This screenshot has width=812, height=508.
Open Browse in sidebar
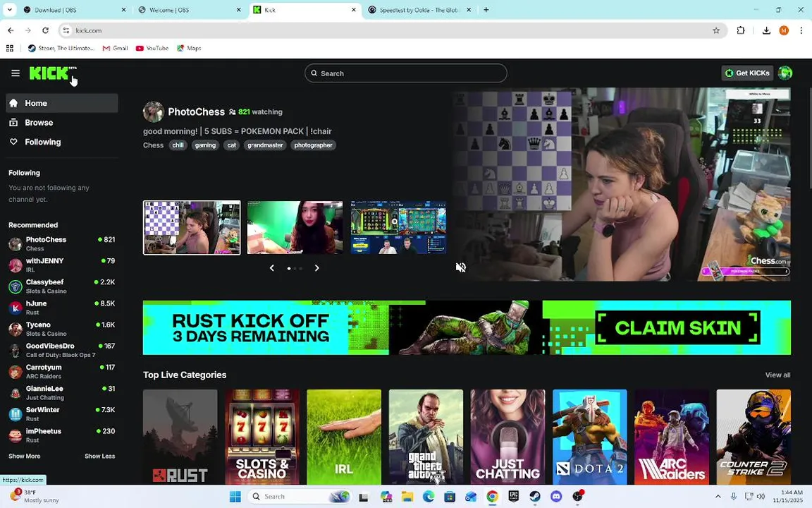[61, 123]
